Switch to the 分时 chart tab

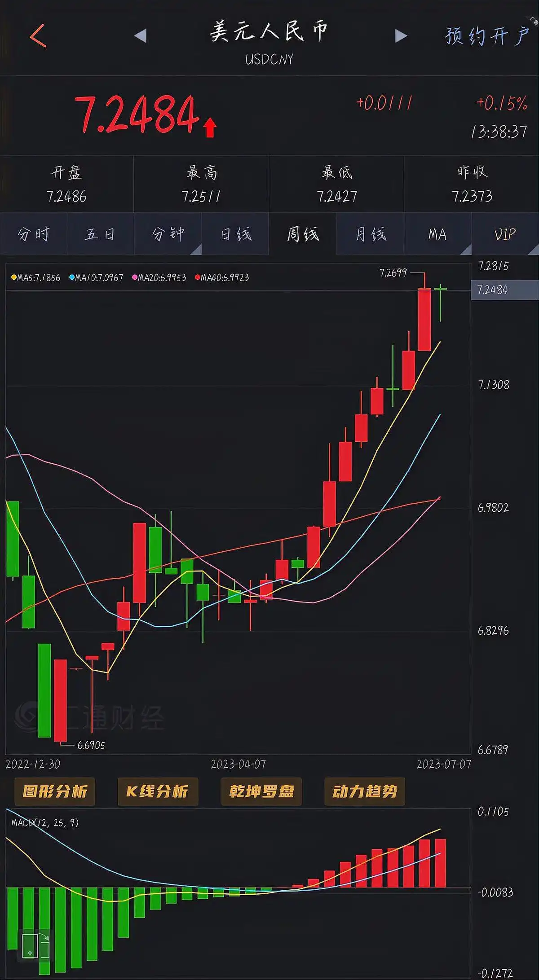point(34,234)
